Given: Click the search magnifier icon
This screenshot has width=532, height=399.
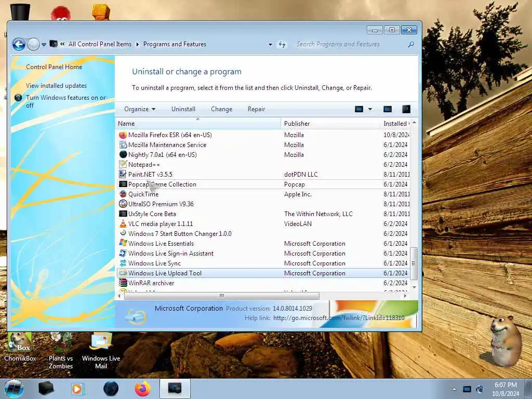Looking at the screenshot, I should [x=411, y=44].
